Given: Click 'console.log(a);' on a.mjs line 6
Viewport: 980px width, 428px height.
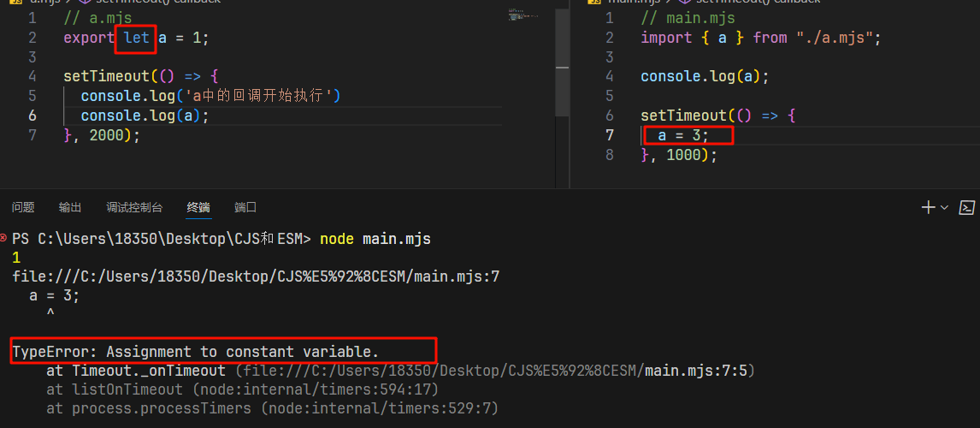Looking at the screenshot, I should coord(145,116).
